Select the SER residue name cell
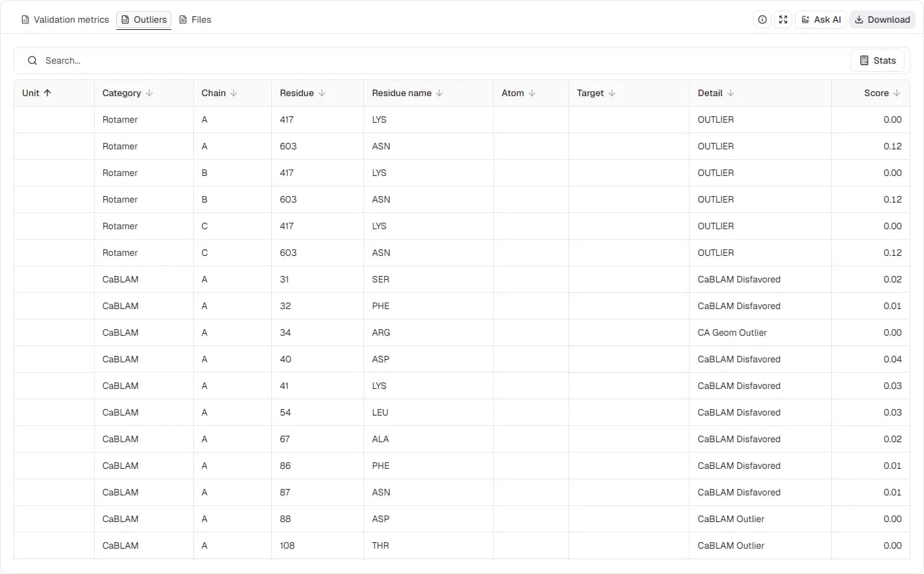Screen dimensions: 924x574 428,279
